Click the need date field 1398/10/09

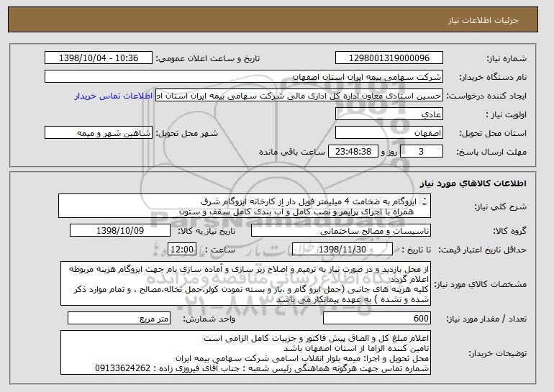(x=120, y=231)
